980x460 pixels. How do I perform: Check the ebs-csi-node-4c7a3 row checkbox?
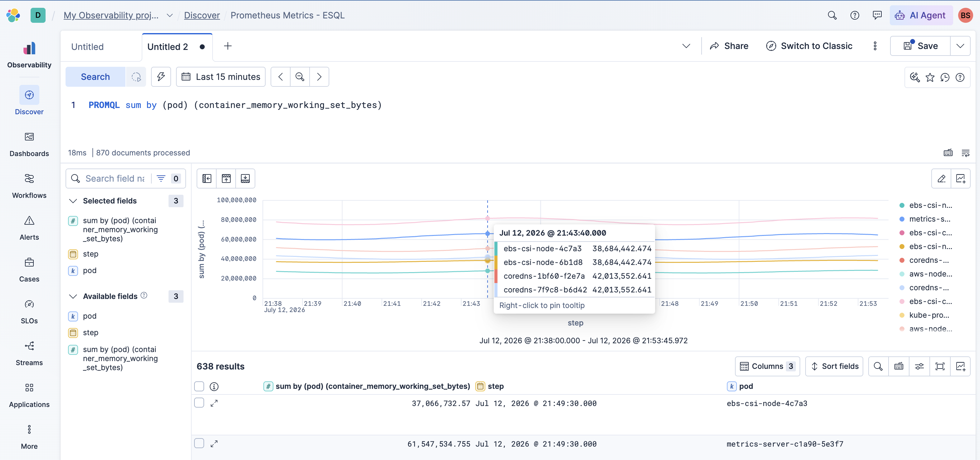[x=199, y=403]
